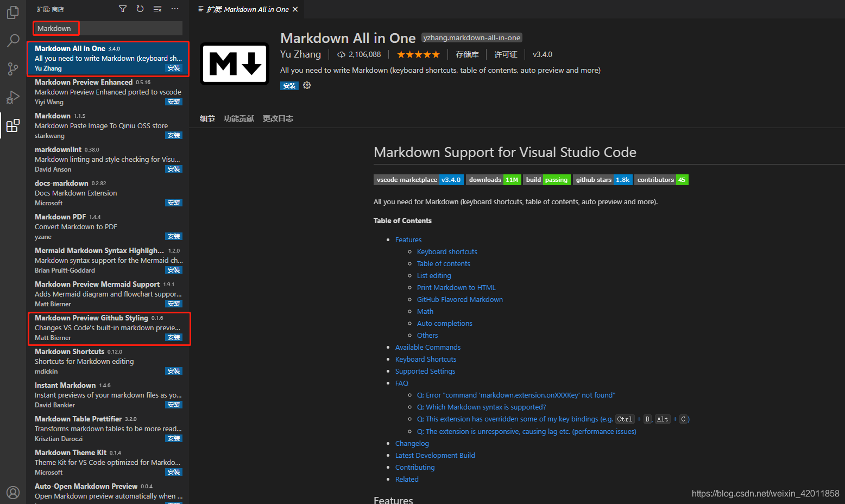Screen dimensions: 845x504
Task: Install Markdown All in One from the list
Action: (x=174, y=68)
